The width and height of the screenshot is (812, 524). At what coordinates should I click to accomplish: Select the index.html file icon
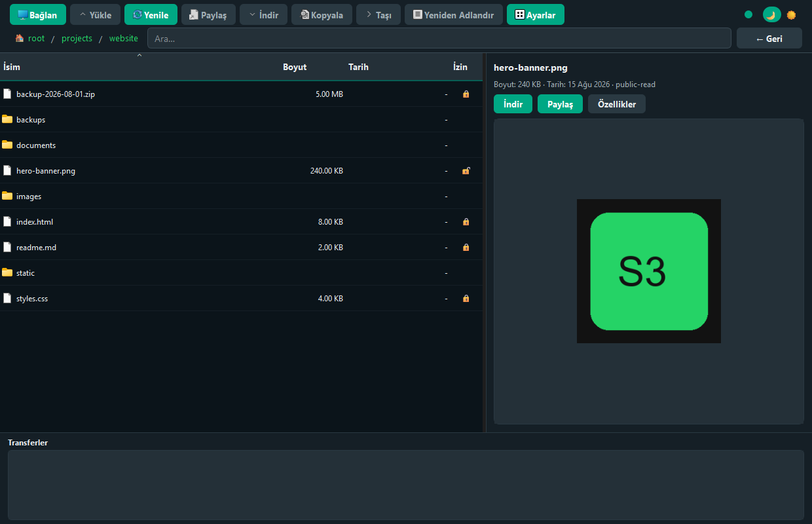tap(7, 221)
